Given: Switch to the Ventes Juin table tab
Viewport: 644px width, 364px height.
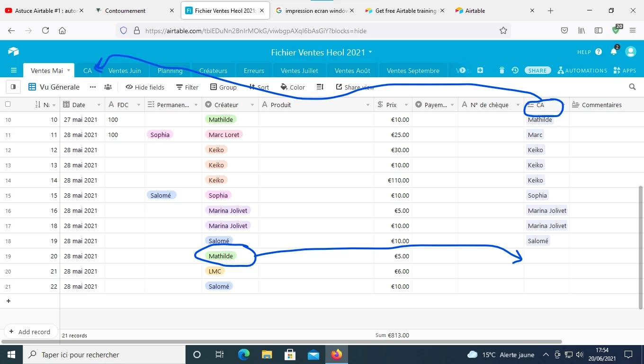Looking at the screenshot, I should (125, 71).
